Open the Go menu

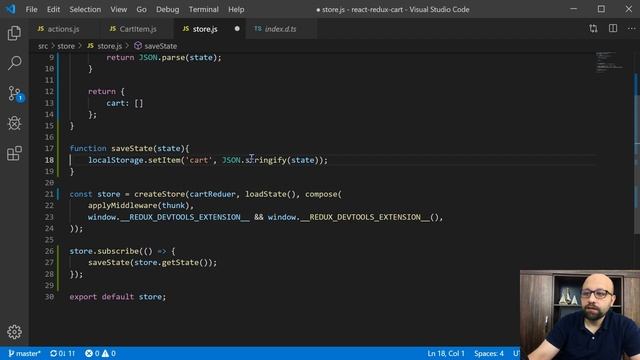click(x=141, y=9)
